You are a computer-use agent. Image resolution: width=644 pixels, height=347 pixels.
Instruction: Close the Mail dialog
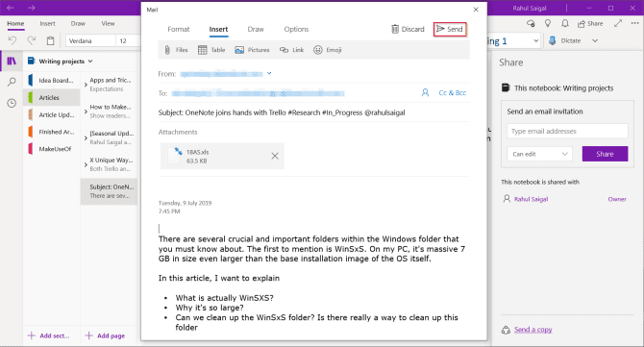click(x=476, y=10)
